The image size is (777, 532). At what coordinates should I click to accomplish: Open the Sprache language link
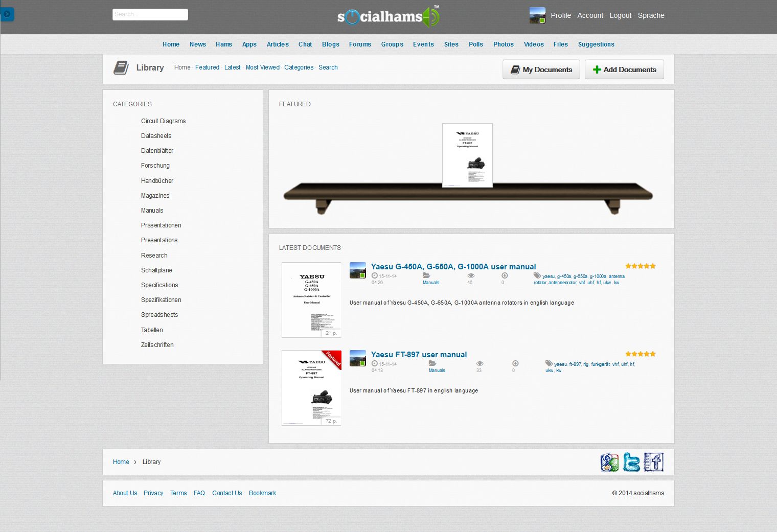click(x=651, y=15)
